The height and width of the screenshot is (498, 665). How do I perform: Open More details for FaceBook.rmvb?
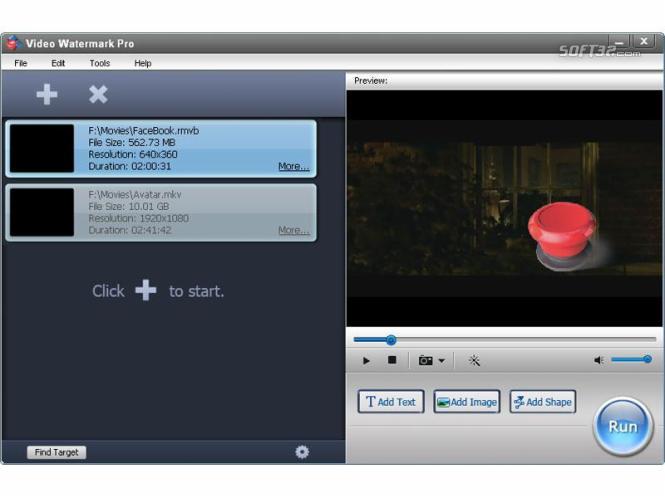point(293,166)
